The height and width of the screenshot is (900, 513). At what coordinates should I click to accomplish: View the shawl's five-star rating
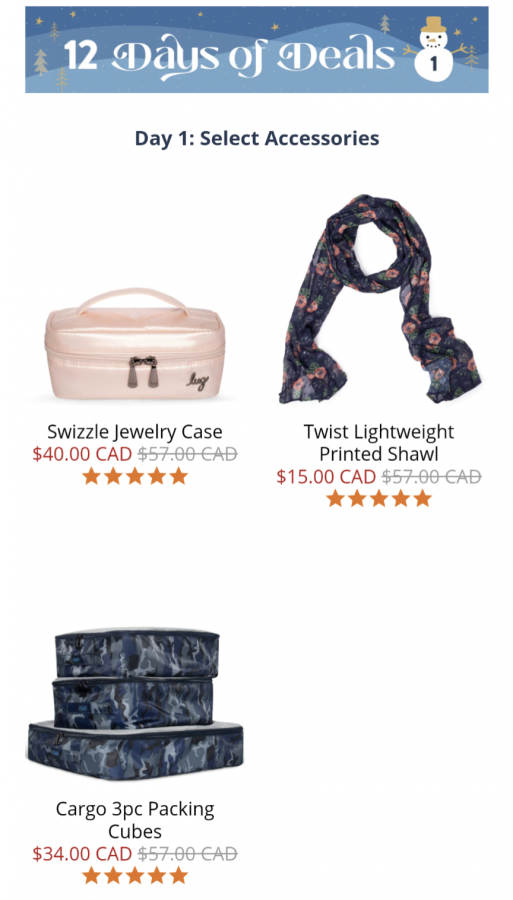379,499
